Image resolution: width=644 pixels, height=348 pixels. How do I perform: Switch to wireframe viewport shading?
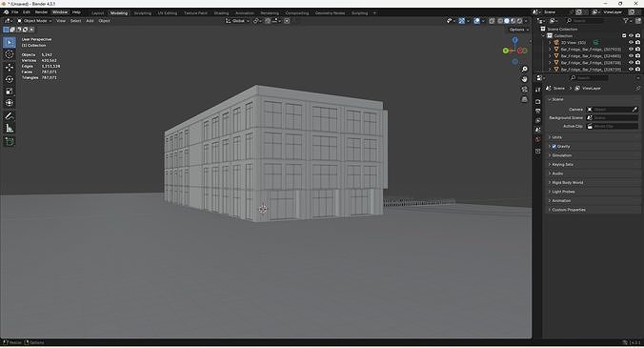(x=500, y=21)
